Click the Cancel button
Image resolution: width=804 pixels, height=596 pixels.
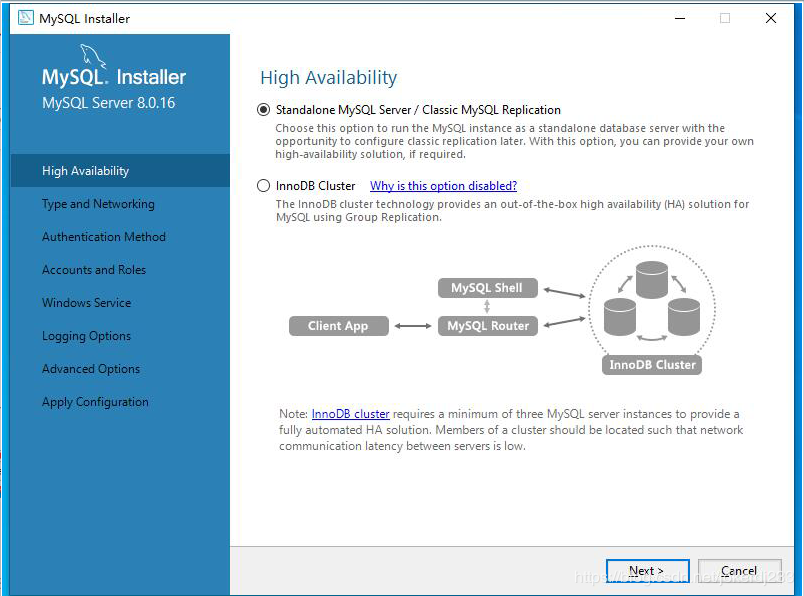pos(739,571)
